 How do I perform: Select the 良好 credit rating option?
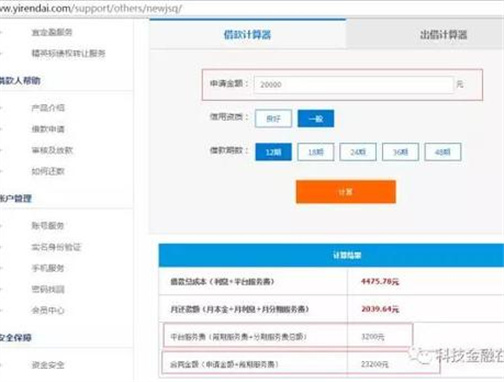point(273,118)
